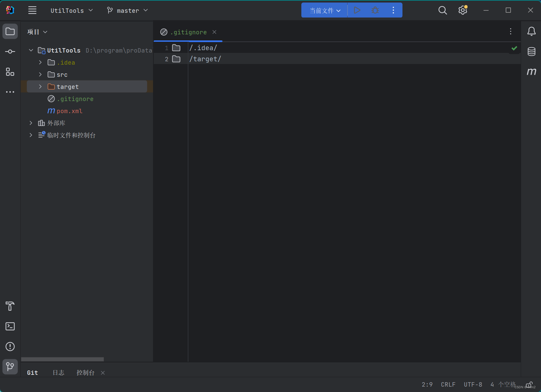
Task: Click the 2:9 cursor position indicator
Action: pos(427,385)
